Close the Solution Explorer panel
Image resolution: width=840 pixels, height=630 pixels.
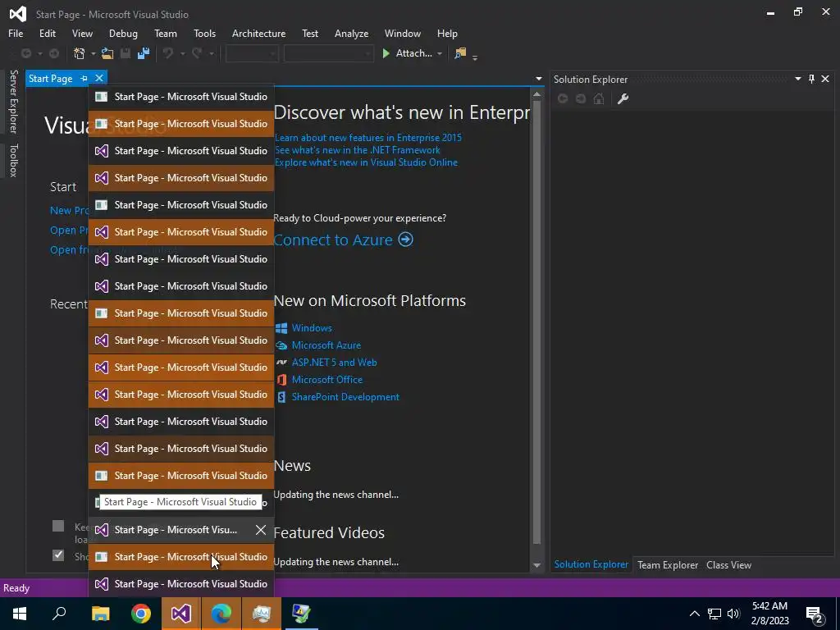pos(825,80)
